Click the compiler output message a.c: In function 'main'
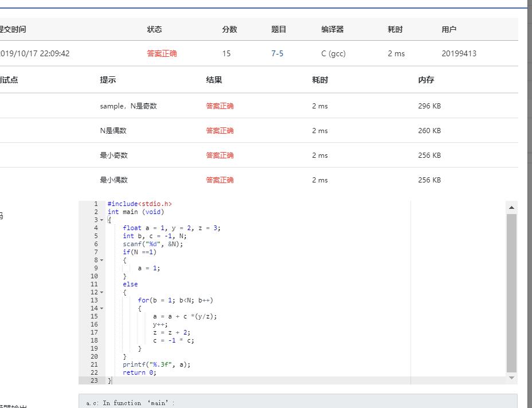Viewport: 532px width, 408px height. pyautogui.click(x=130, y=403)
